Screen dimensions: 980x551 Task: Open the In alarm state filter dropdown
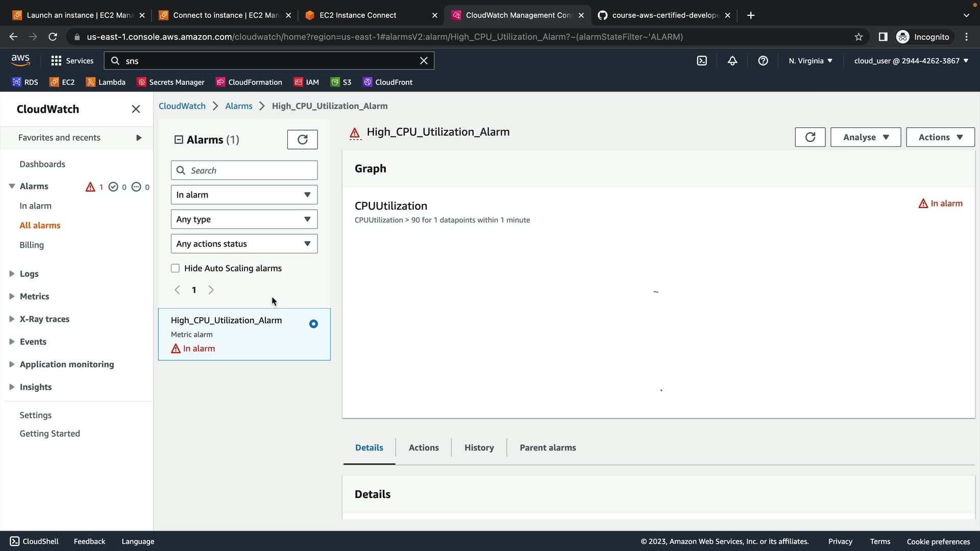244,195
